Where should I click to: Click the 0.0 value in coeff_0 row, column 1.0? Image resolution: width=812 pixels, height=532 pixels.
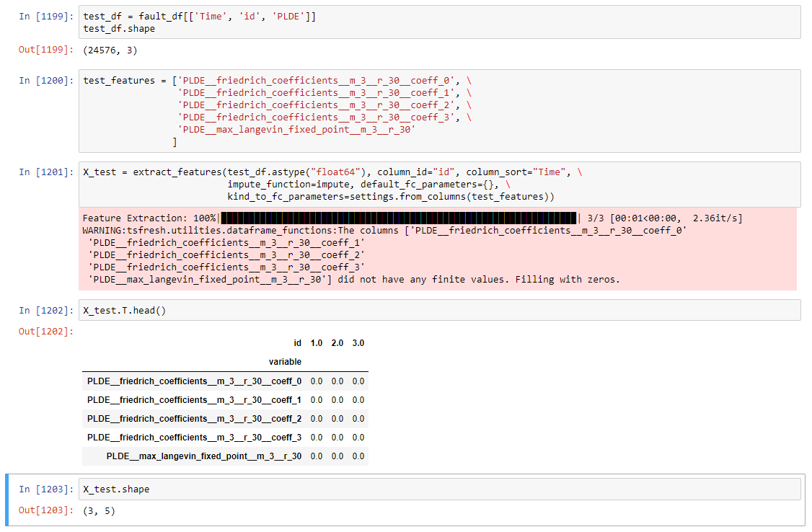pos(317,381)
